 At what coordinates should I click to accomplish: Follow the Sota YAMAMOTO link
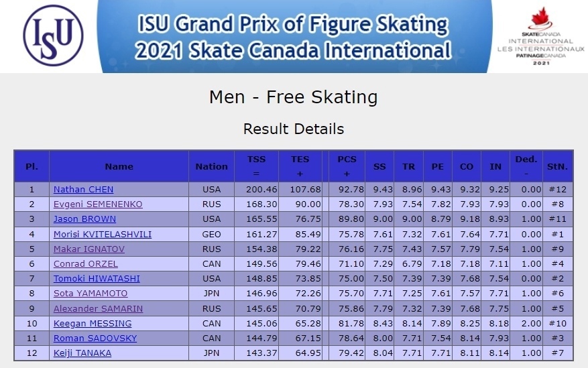(91, 293)
